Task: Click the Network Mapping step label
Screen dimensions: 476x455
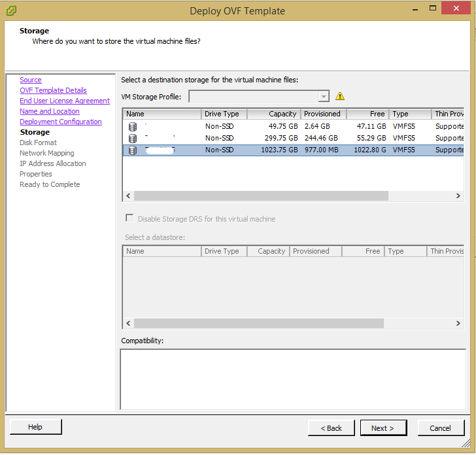Action: pos(47,153)
